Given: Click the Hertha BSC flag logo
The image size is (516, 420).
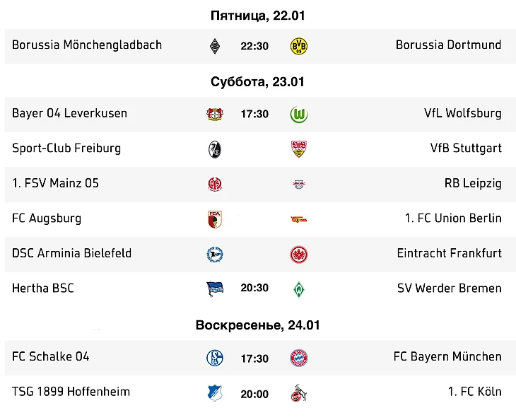Looking at the screenshot, I should coord(215,289).
